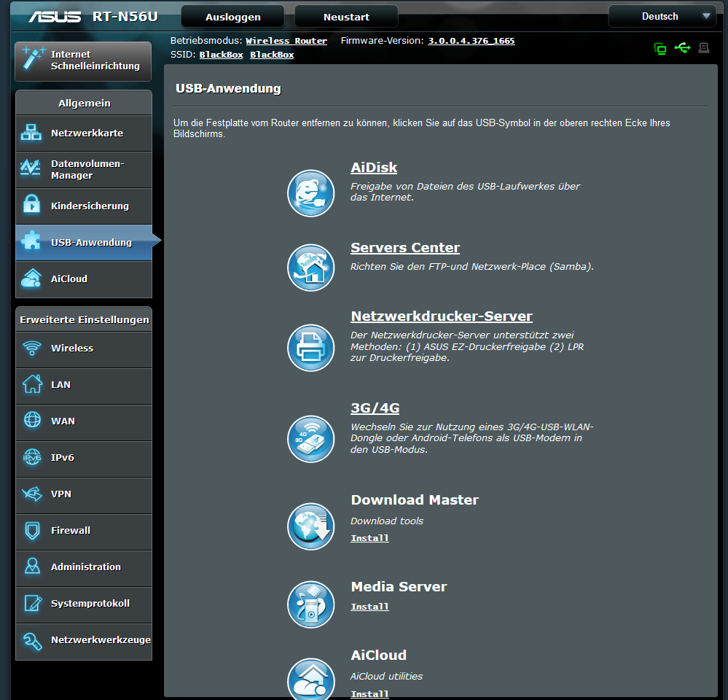The width and height of the screenshot is (728, 700).
Task: Open Netzwerkkarte menu item
Action: (84, 133)
